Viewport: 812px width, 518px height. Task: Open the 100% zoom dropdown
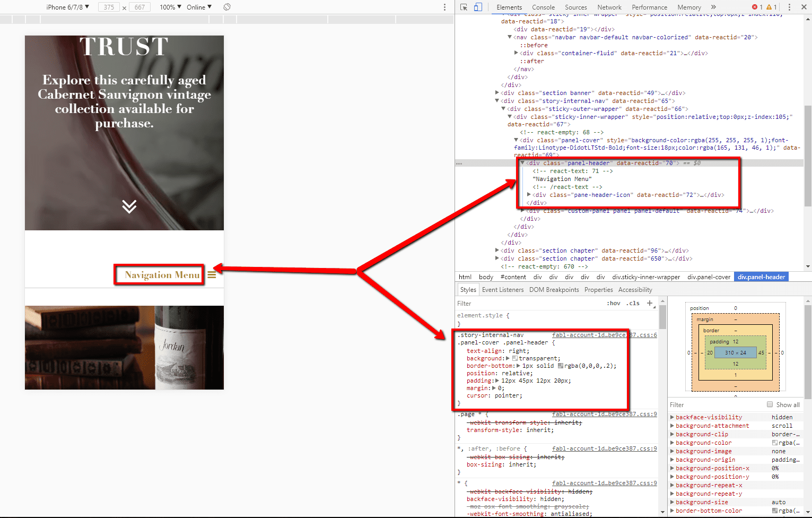click(x=171, y=7)
